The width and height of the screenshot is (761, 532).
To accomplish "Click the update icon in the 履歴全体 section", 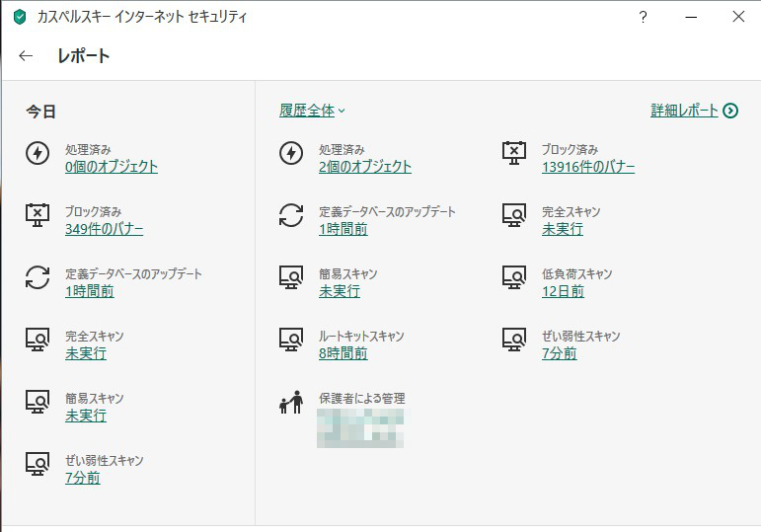I will 291,215.
